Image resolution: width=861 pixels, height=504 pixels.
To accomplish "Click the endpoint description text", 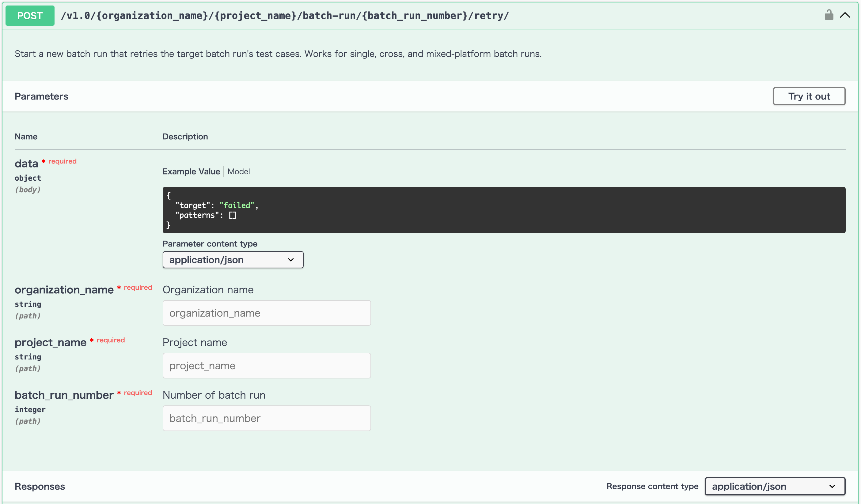I will coord(278,54).
